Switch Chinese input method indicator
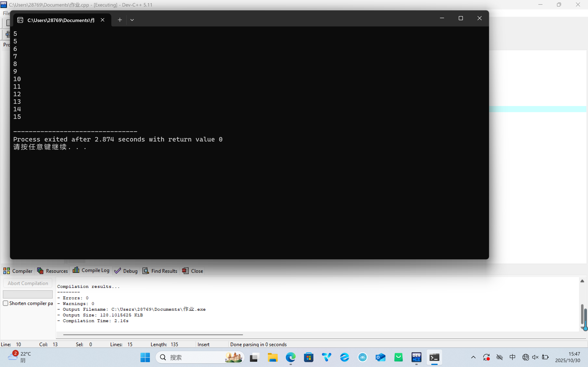 point(512,357)
